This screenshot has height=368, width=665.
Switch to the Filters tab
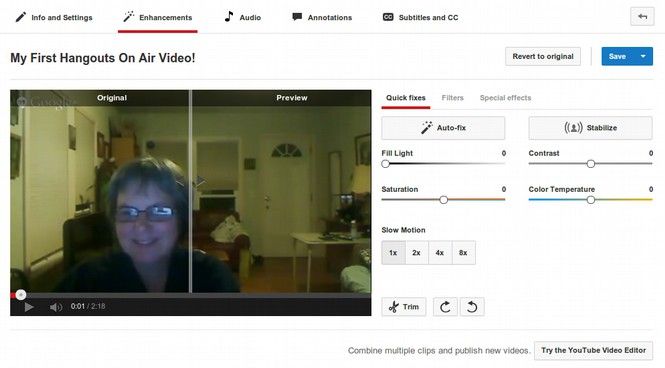453,98
